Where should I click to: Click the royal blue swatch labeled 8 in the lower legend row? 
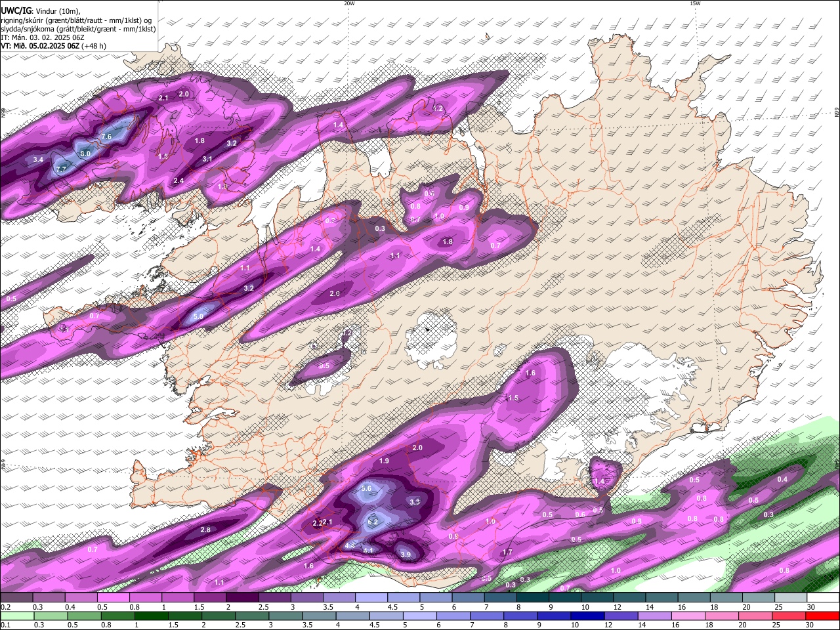[x=520, y=616]
